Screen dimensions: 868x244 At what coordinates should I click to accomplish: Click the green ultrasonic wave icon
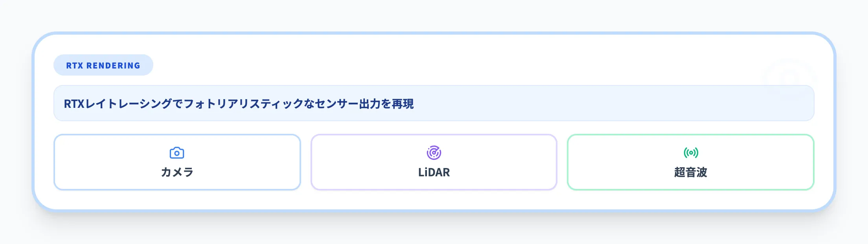pos(691,153)
